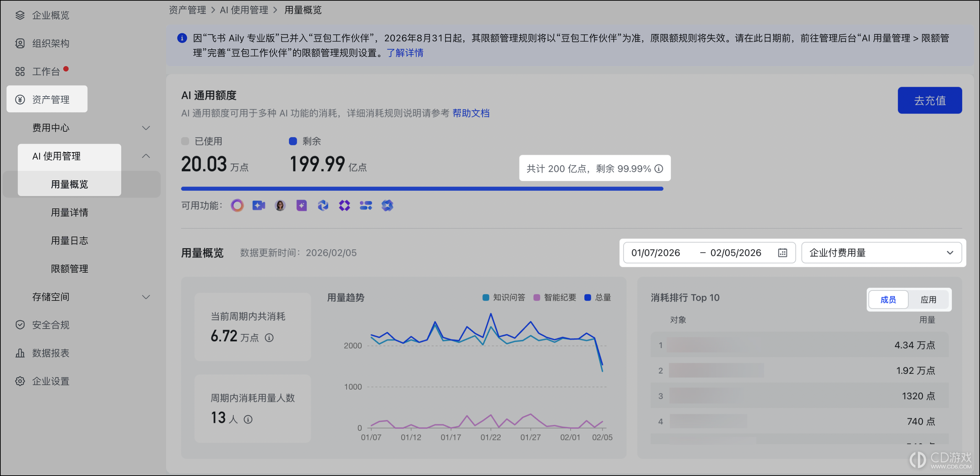Click the purple four-diamond feature icon
The width and height of the screenshot is (980, 476).
tap(344, 206)
